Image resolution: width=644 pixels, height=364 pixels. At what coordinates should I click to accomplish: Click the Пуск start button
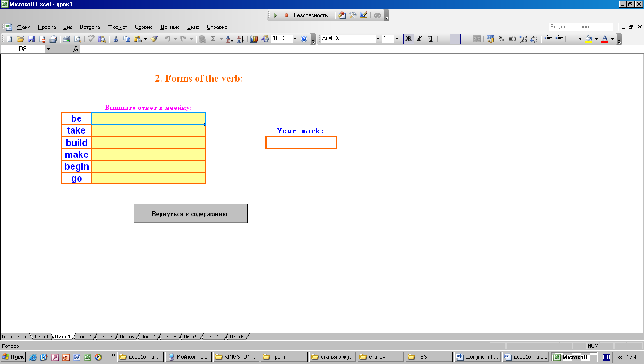[13, 357]
